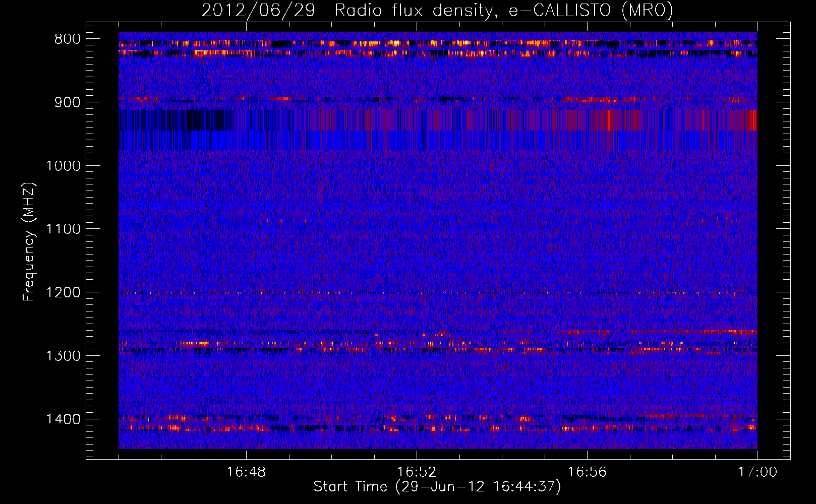Click the 1000 frequency tick label

click(x=64, y=166)
